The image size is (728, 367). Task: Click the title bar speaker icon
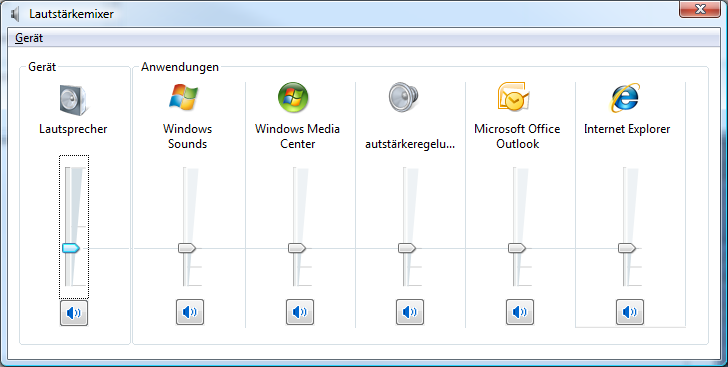tap(15, 14)
